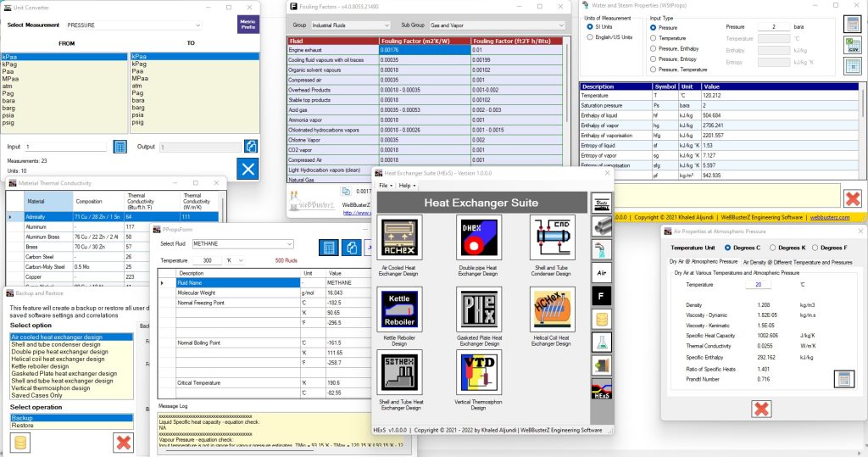The width and height of the screenshot is (868, 457).
Task: Open Help menu in Heat Exchanger Suite
Action: point(407,186)
